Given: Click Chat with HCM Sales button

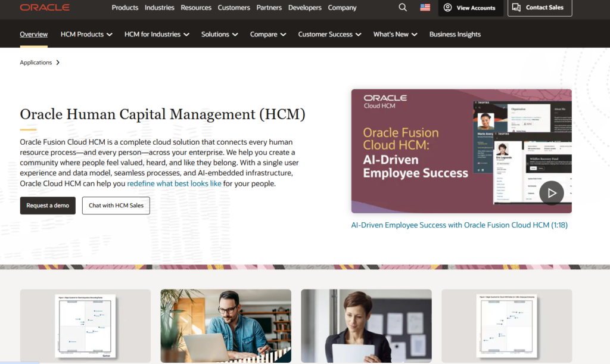Looking at the screenshot, I should 116,206.
